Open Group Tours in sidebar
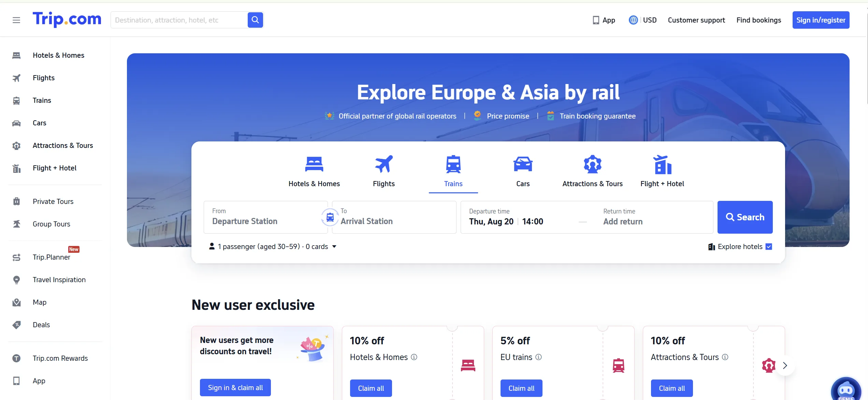The height and width of the screenshot is (400, 868). coord(51,224)
